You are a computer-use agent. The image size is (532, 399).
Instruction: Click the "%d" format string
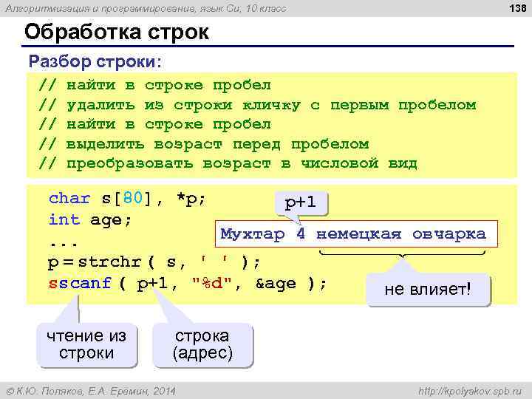tap(212, 282)
